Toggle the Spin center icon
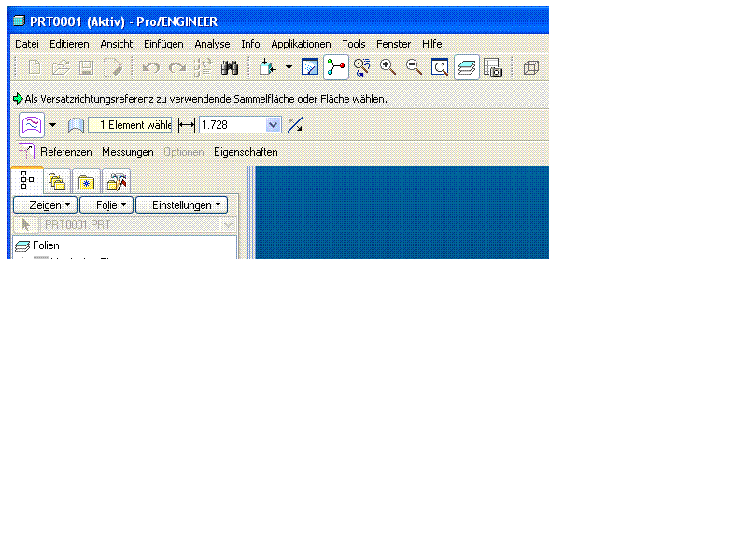The image size is (747, 560). tap(336, 67)
